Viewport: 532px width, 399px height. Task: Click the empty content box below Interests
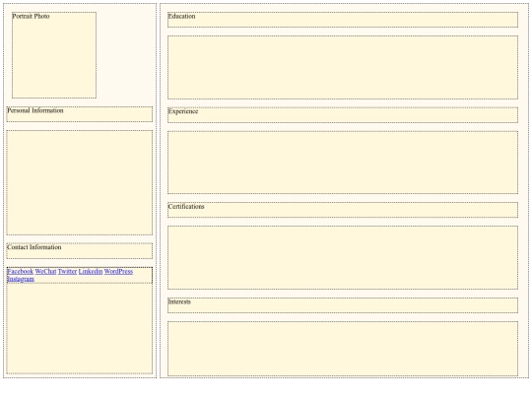coord(343,349)
